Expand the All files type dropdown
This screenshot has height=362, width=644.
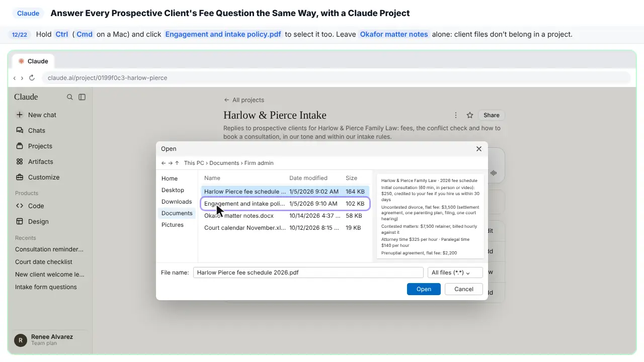tap(455, 273)
